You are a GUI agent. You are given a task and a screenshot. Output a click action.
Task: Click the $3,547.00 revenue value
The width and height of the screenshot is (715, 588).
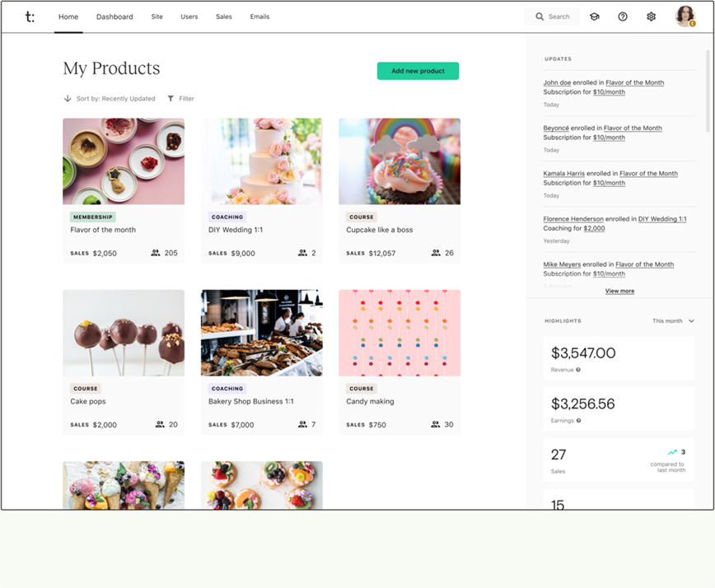click(x=583, y=352)
